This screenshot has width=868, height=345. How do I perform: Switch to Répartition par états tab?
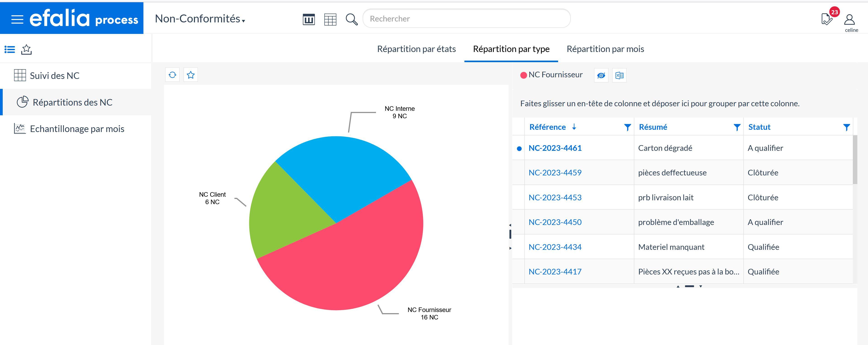tap(416, 49)
